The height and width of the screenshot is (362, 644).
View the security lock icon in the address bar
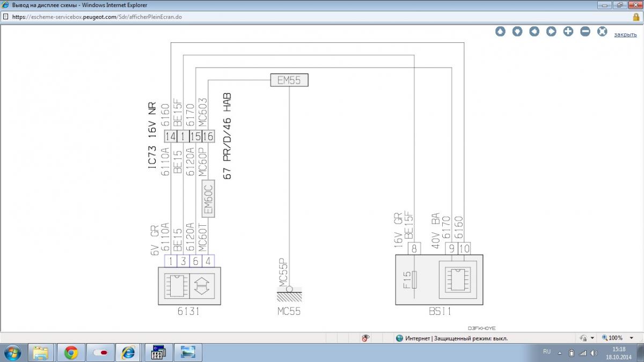(x=636, y=17)
